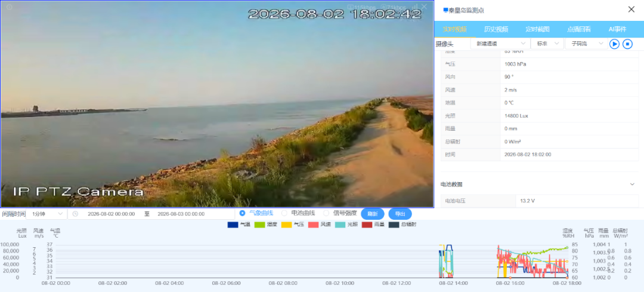Toggle the 气压 legend series
This screenshot has height=292, width=644.
[292, 225]
